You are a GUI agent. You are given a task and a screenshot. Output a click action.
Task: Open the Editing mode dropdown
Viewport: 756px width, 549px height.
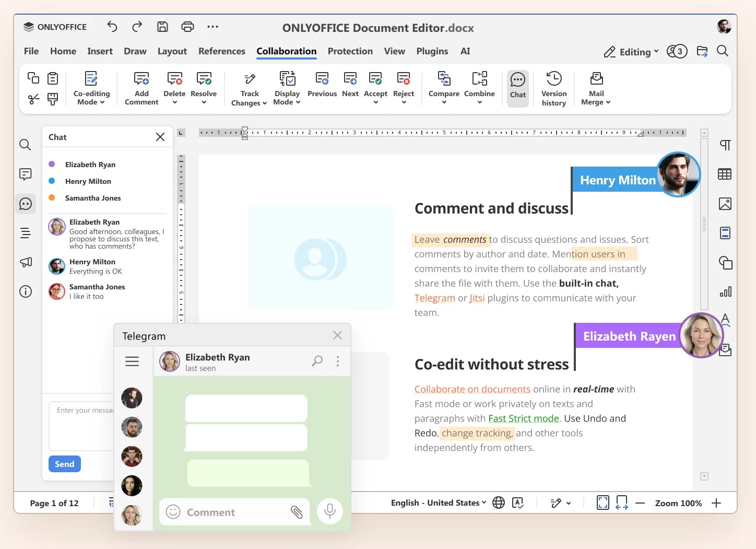631,52
